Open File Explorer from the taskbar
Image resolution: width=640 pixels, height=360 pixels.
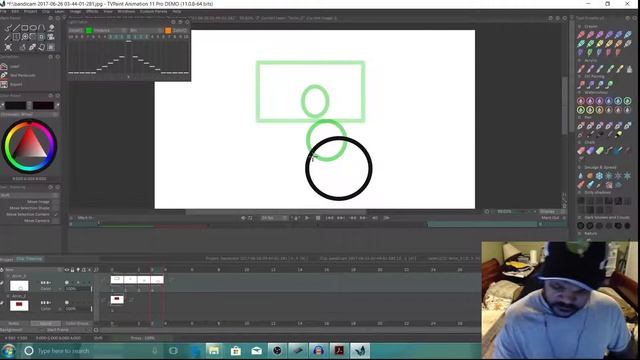(x=214, y=351)
